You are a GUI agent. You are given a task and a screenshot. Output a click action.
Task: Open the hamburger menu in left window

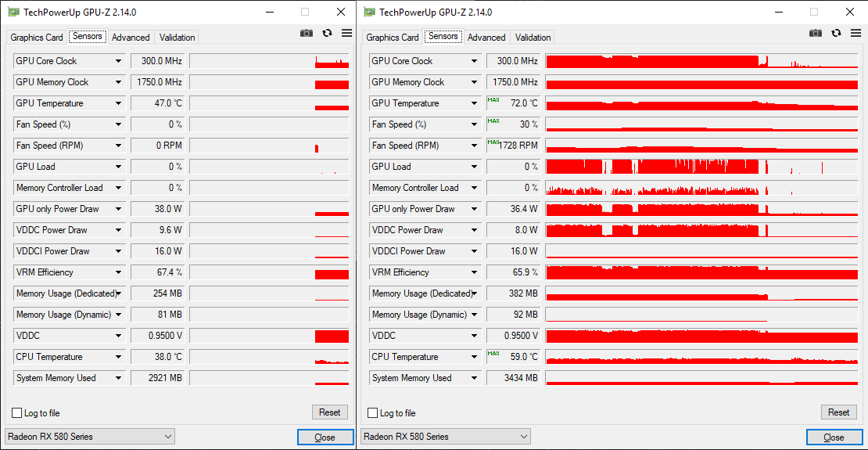(x=346, y=33)
